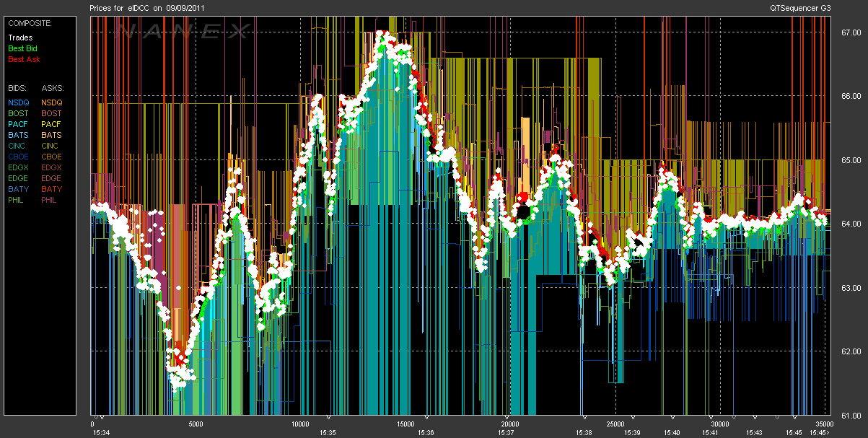Click PHIL in the BIDS column

click(x=17, y=200)
